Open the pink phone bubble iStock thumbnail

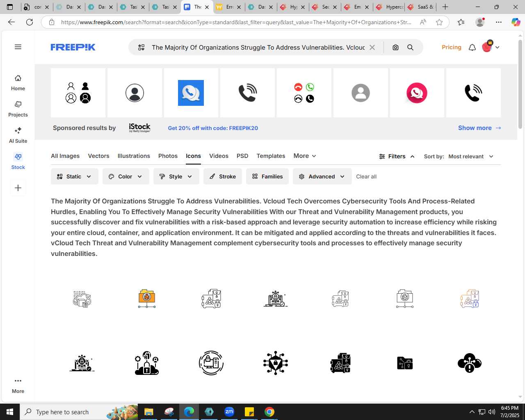pyautogui.click(x=417, y=93)
